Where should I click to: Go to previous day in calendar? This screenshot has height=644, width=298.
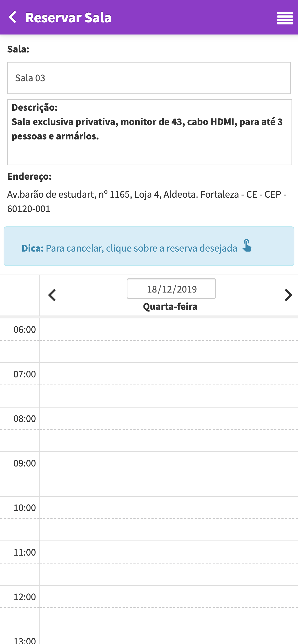tap(52, 295)
